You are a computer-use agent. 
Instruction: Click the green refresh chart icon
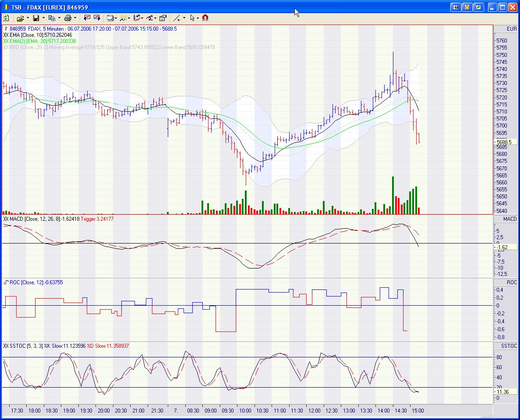6,18
